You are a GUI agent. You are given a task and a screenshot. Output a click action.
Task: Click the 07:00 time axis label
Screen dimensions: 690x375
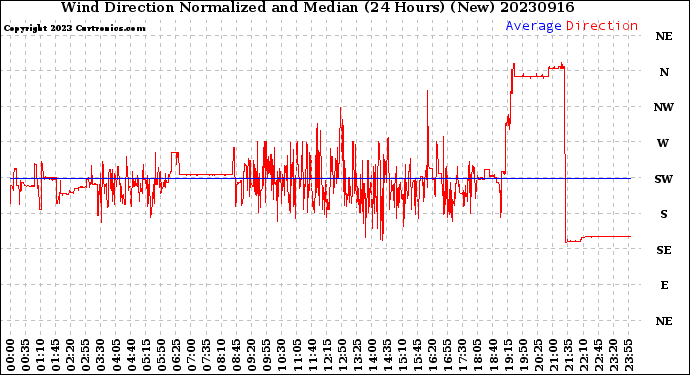(x=191, y=355)
